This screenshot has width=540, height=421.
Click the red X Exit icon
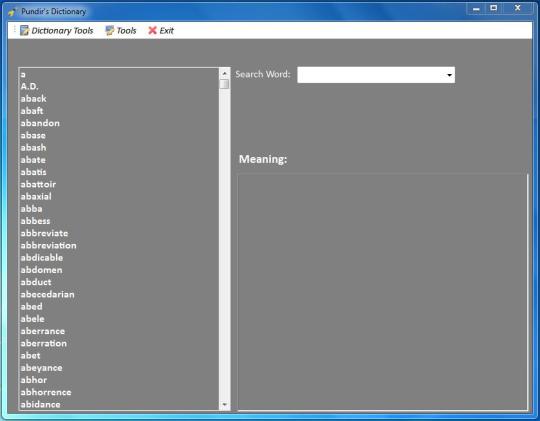tap(152, 31)
